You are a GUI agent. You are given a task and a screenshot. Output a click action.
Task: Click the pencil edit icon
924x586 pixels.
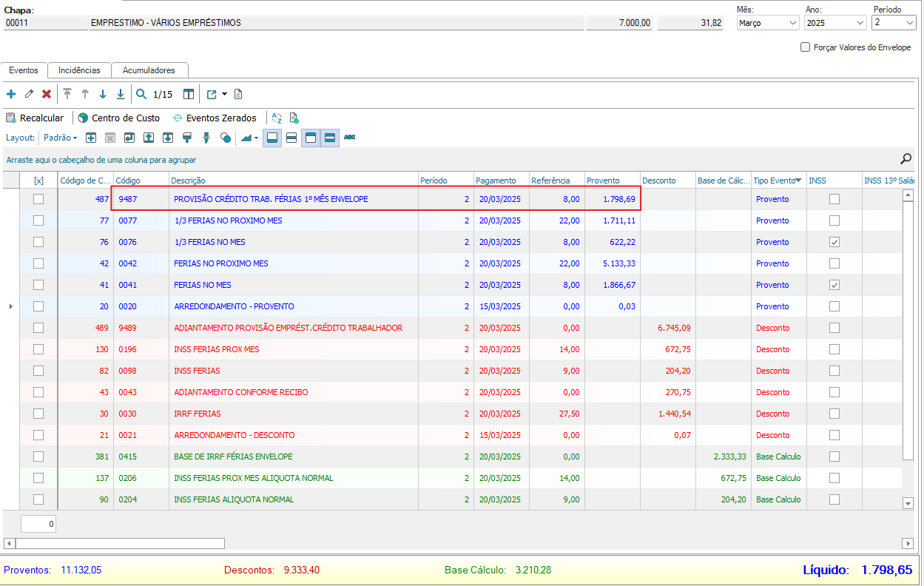pyautogui.click(x=29, y=94)
